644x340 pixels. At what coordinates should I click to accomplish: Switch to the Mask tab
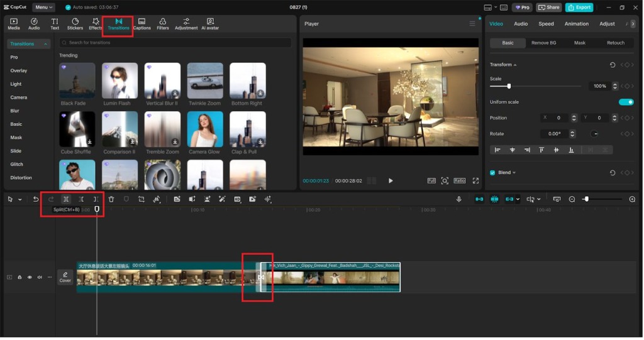point(579,43)
